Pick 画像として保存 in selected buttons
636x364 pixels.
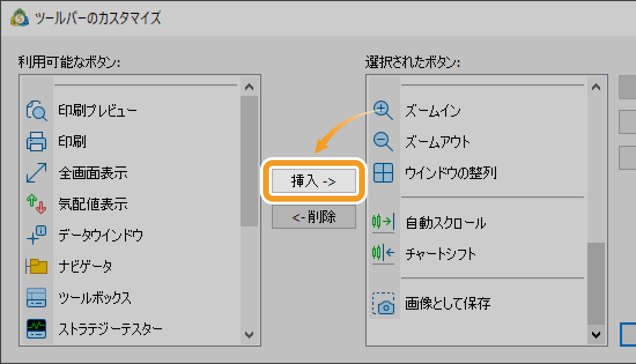pyautogui.click(x=448, y=303)
